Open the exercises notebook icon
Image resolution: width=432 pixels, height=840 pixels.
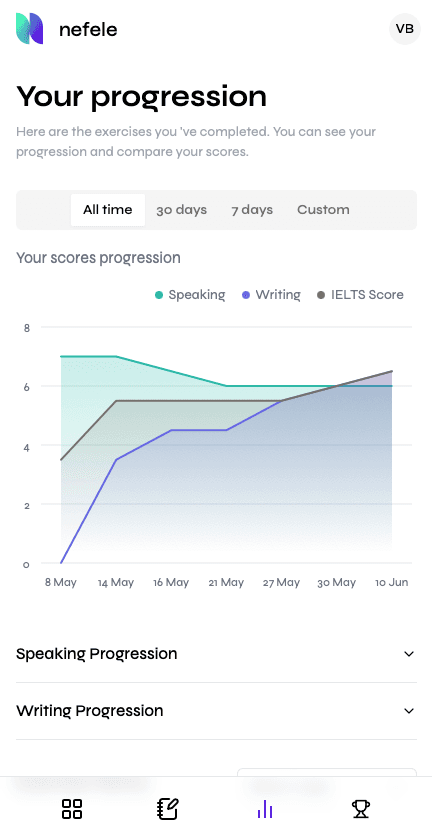(x=168, y=808)
